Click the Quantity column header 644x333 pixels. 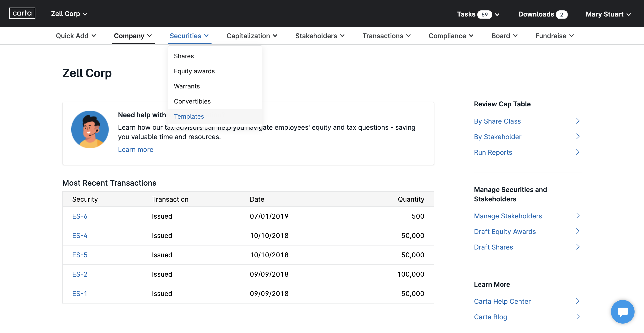(411, 199)
